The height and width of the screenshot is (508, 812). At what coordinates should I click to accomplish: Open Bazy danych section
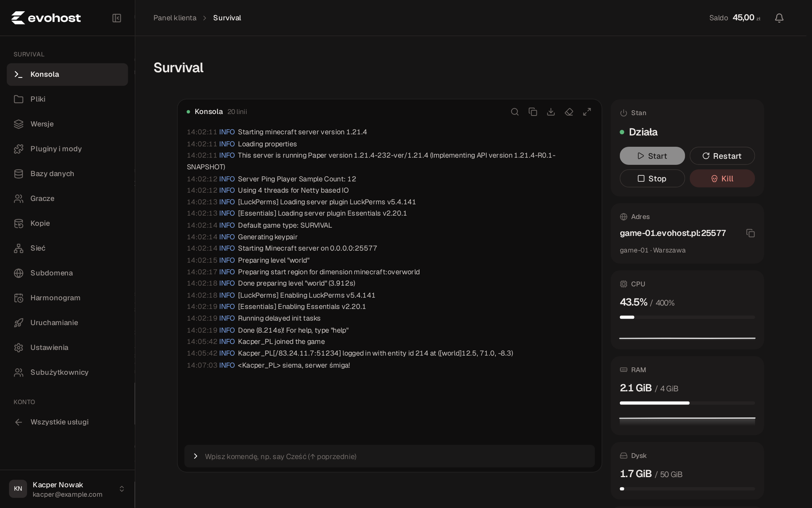coord(67,174)
